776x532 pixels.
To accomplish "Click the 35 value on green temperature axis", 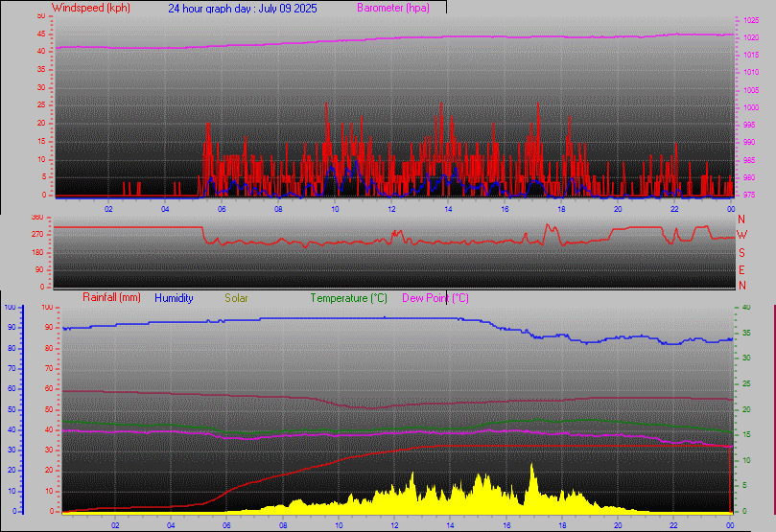I will pyautogui.click(x=746, y=333).
